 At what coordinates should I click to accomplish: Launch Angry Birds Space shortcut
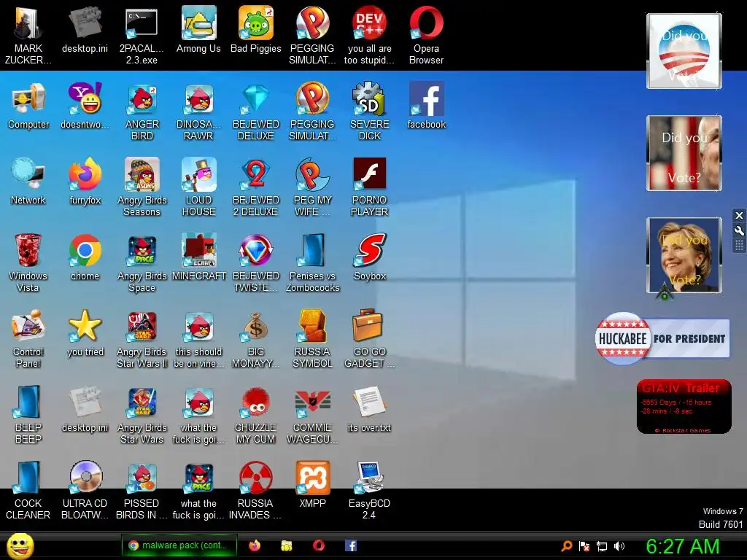[142, 262]
